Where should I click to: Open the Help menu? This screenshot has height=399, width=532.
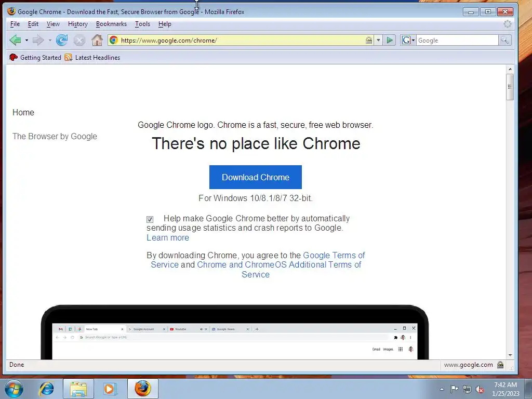point(165,24)
